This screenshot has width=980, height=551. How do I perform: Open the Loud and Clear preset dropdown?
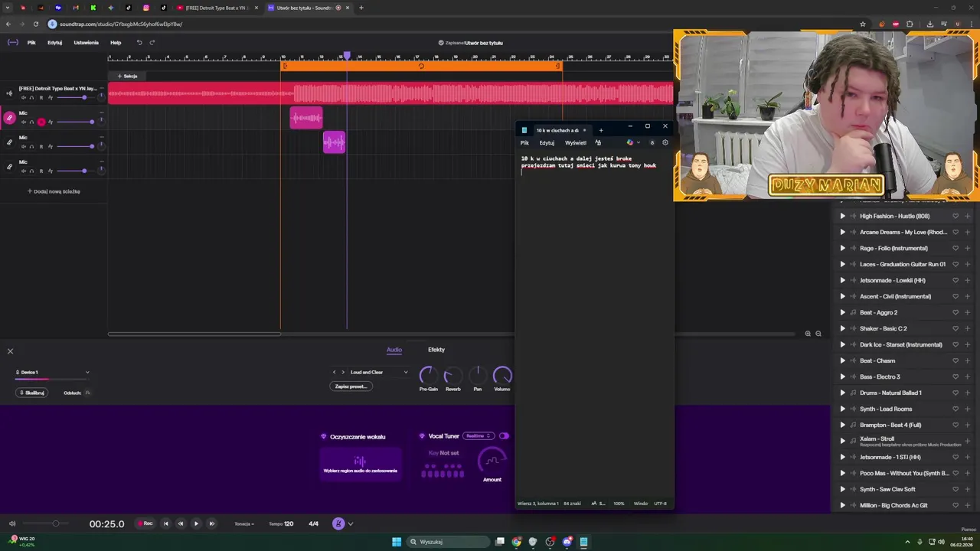378,373
